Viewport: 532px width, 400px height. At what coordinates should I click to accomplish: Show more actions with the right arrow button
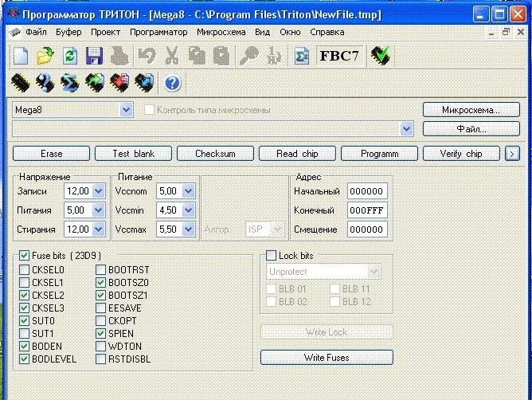click(x=512, y=154)
